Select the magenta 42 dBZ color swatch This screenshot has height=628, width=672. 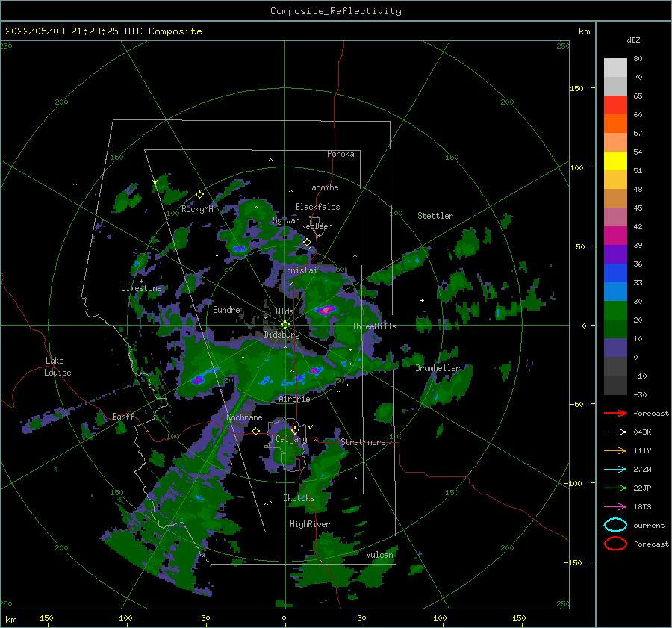(615, 235)
